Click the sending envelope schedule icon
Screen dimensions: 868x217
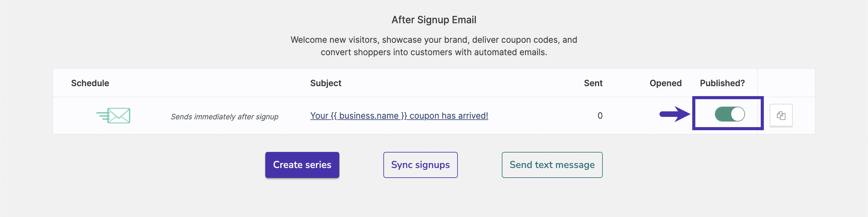pos(114,116)
